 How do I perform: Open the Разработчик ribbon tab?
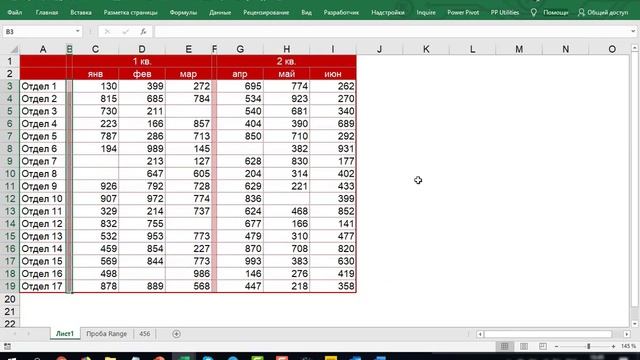click(x=341, y=12)
